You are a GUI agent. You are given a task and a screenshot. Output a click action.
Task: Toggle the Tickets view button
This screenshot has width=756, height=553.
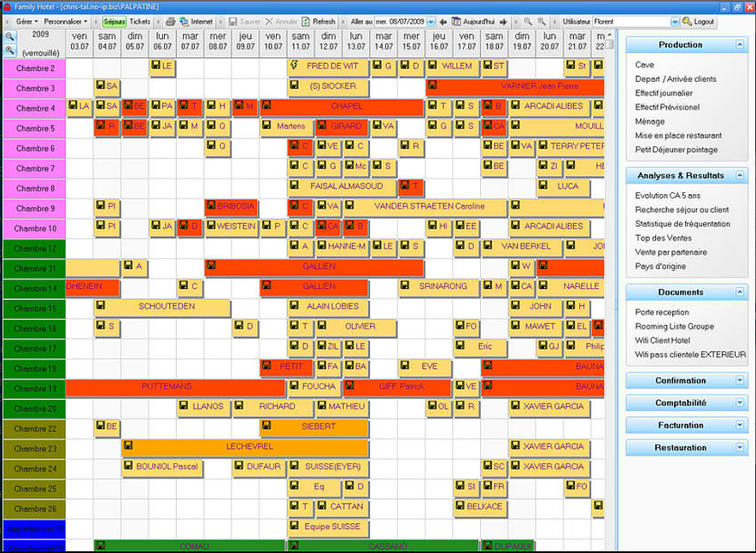click(140, 21)
